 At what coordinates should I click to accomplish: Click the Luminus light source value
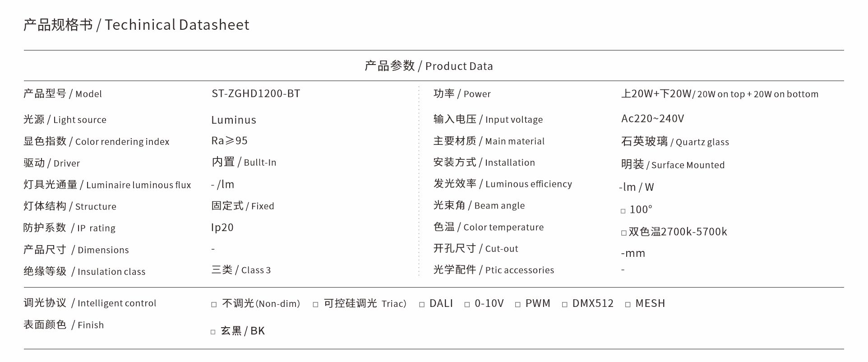(234, 120)
